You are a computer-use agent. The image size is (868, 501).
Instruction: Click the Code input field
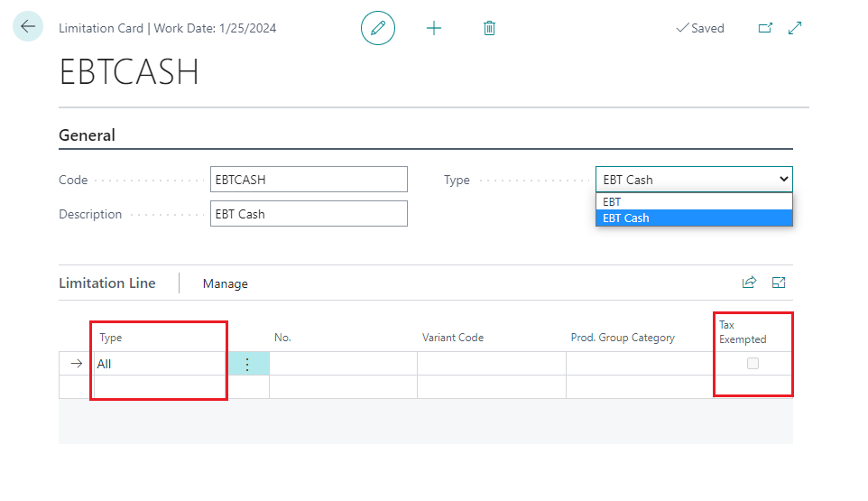tap(308, 180)
